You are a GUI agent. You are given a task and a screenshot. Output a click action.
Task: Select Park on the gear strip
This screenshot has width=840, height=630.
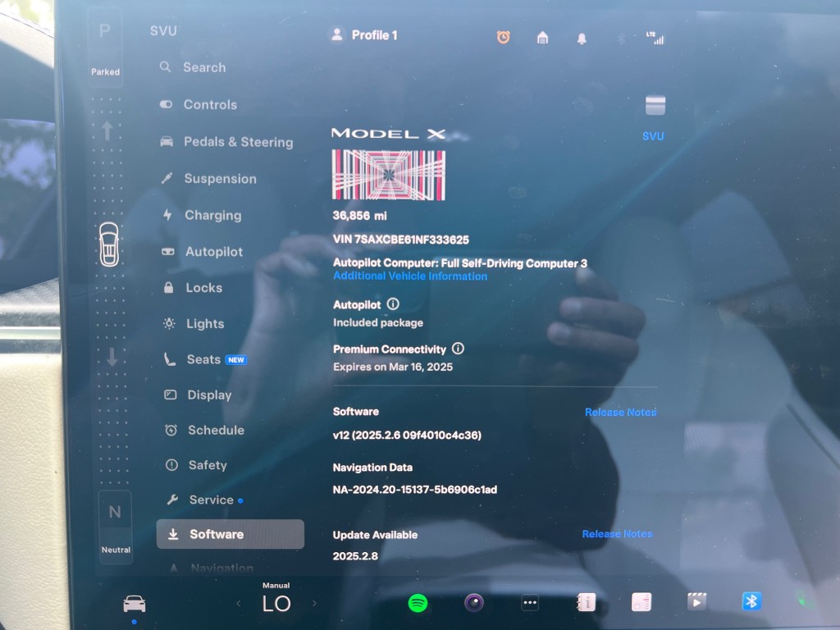105,48
